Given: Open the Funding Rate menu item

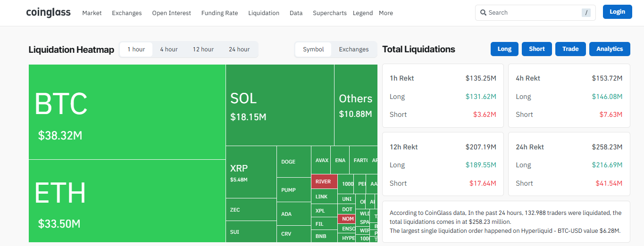Looking at the screenshot, I should tap(219, 13).
